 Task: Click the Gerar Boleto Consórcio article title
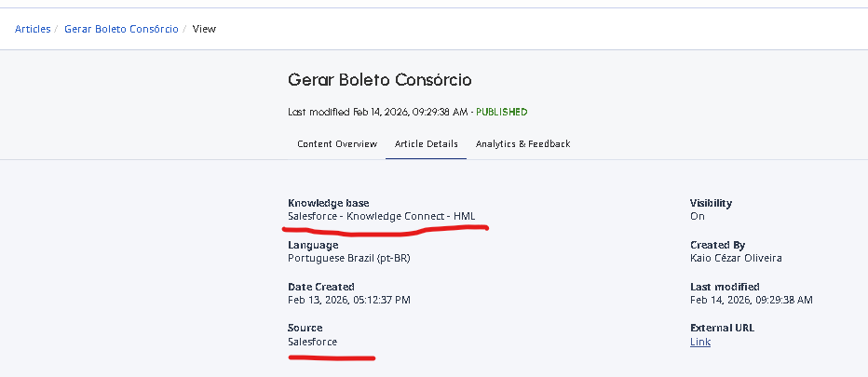pyautogui.click(x=380, y=80)
